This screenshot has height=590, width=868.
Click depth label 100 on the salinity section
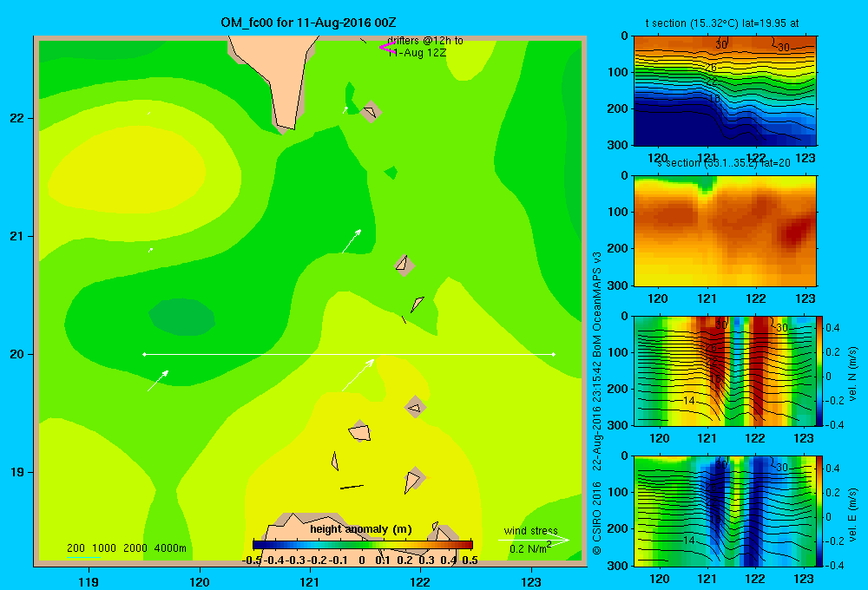[x=619, y=212]
